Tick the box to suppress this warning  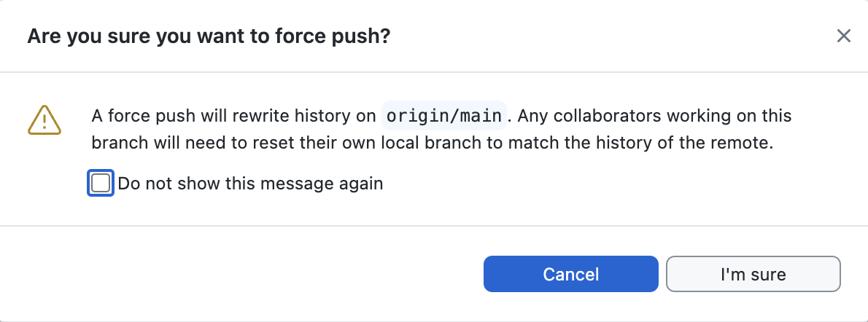point(101,183)
